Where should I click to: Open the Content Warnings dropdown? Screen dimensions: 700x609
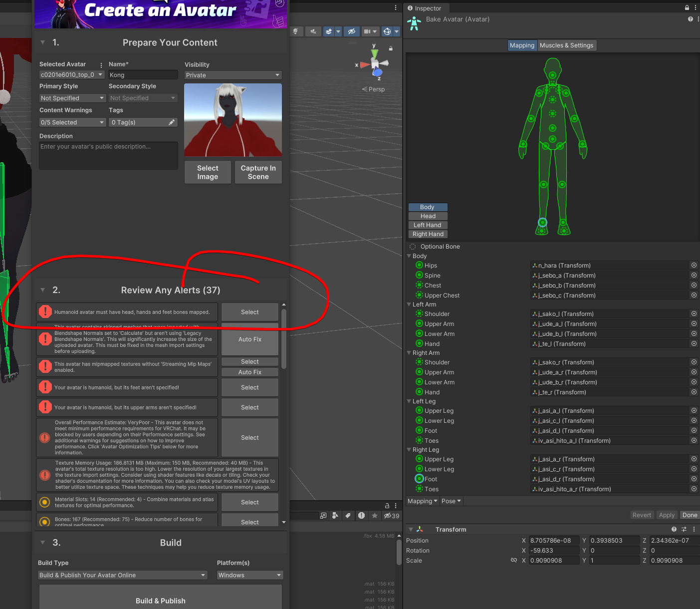coord(73,122)
